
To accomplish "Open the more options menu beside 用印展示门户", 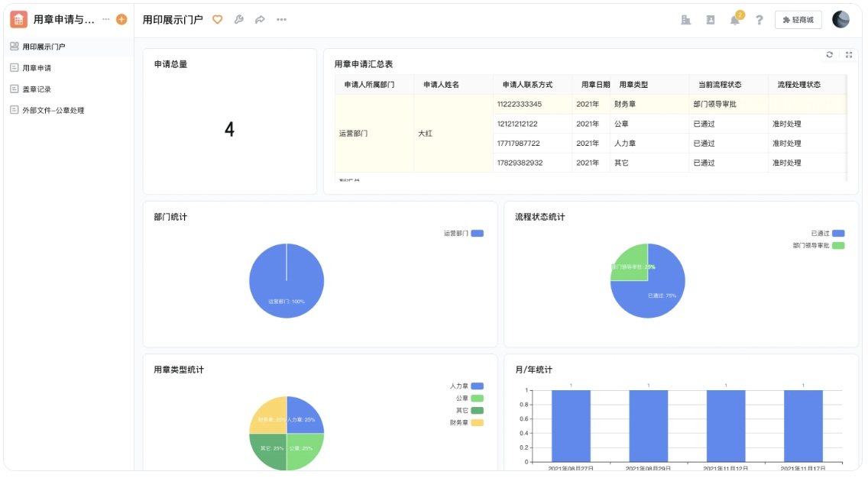I will [x=280, y=19].
